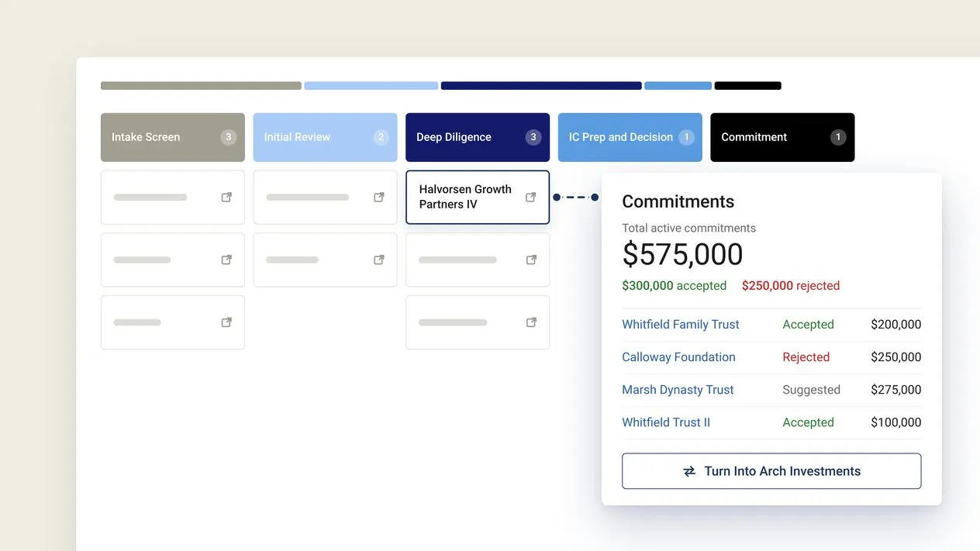Click the Initial Review count badge 2
The width and height of the screenshot is (980, 551).
pos(381,137)
